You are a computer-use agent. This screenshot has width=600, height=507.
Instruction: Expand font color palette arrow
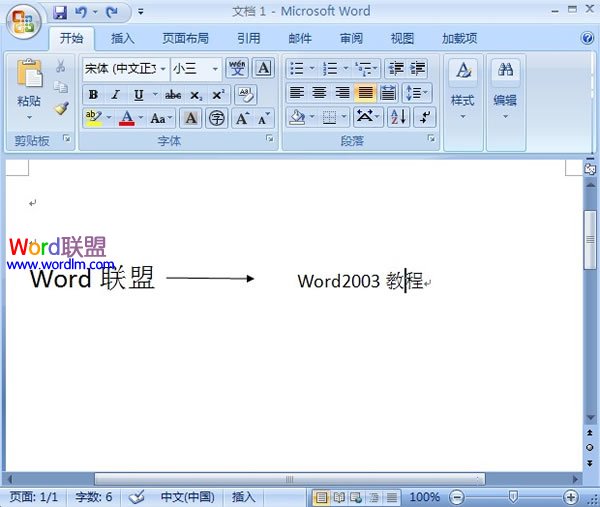pyautogui.click(x=141, y=118)
